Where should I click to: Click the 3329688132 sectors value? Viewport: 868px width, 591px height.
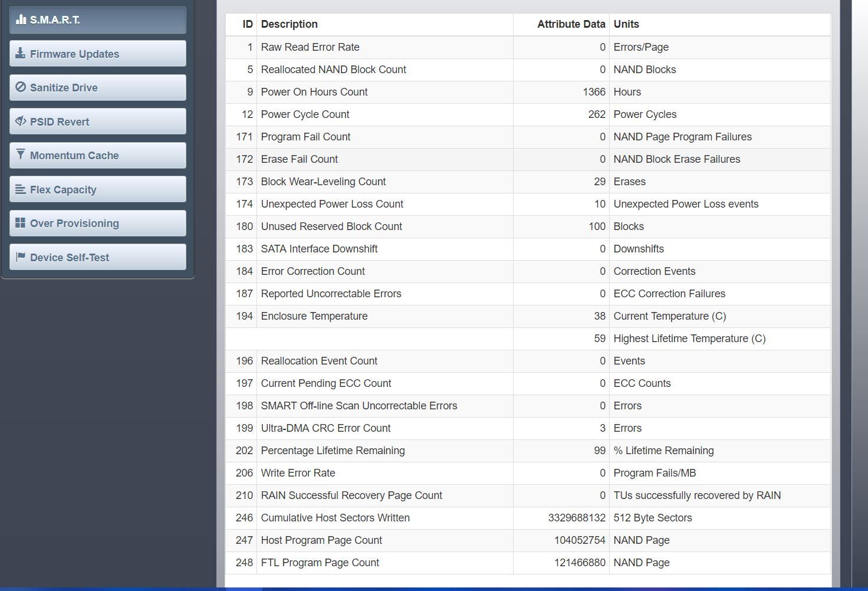click(x=577, y=518)
